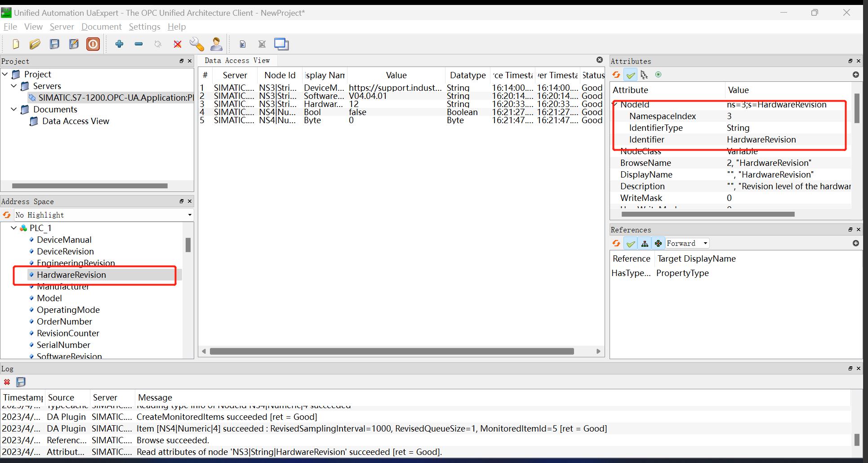Clear the Log using the red X icon
Screen dimensions: 868x463
[7, 382]
